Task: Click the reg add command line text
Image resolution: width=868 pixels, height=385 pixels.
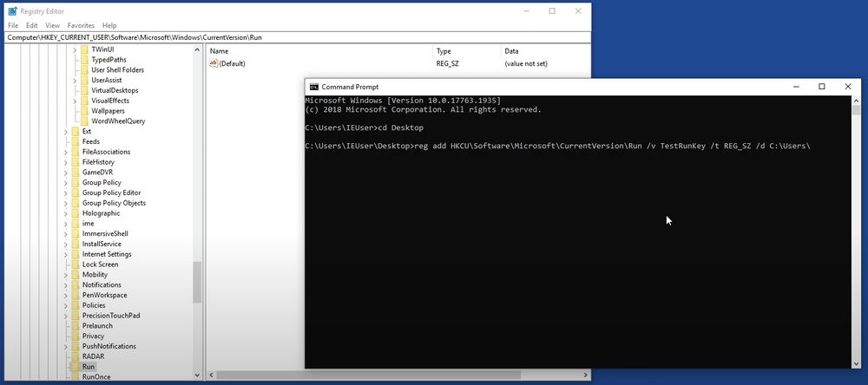Action: [x=613, y=146]
